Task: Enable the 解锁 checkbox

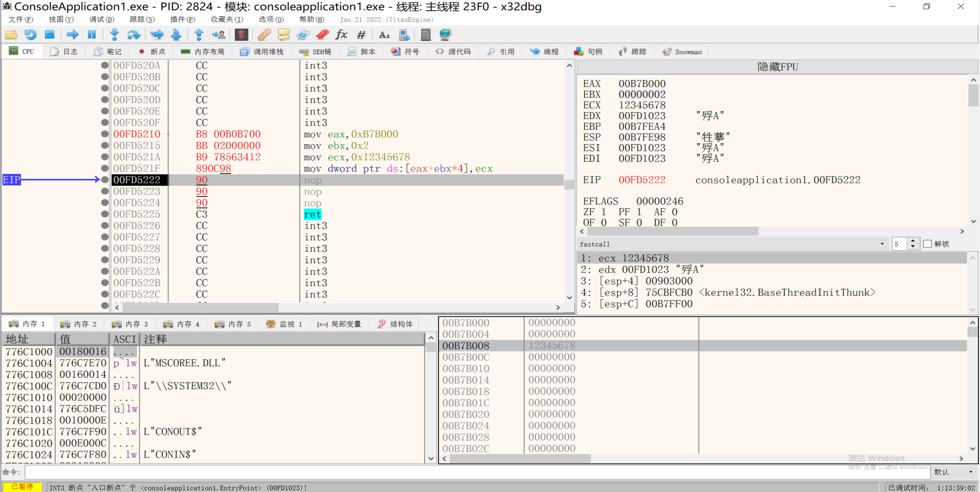Action: [927, 244]
